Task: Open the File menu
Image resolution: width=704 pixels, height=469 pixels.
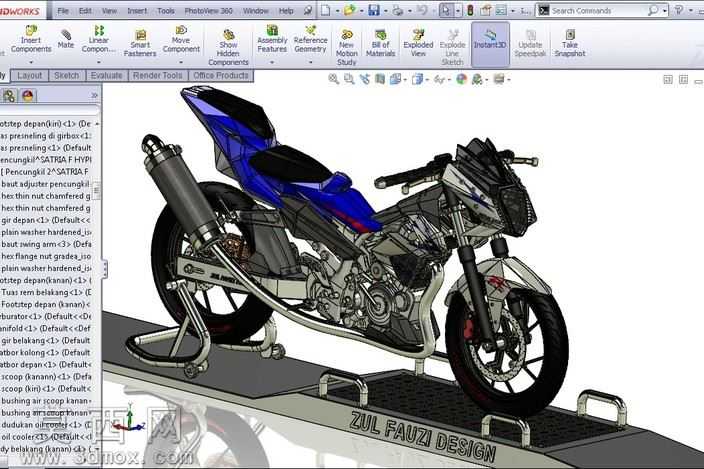Action: (63, 10)
